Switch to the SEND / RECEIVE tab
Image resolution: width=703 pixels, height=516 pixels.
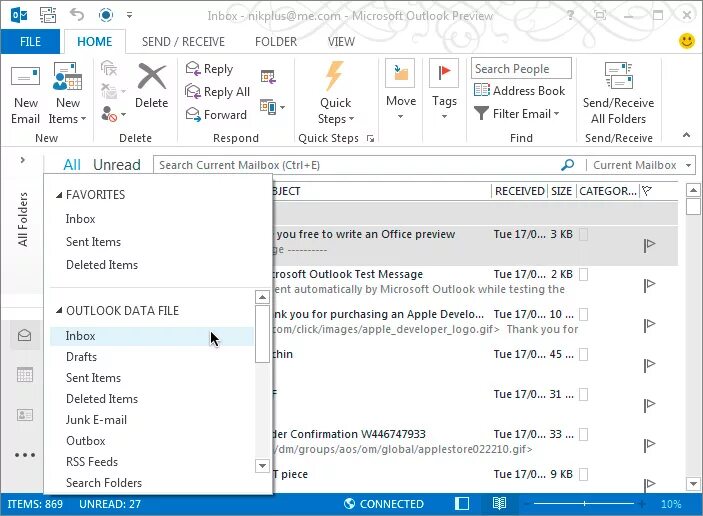(x=183, y=42)
